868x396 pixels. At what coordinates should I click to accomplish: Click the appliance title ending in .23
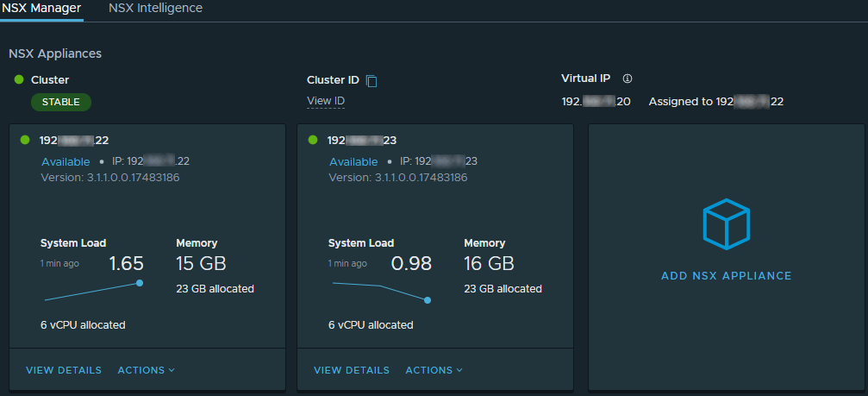tap(362, 141)
